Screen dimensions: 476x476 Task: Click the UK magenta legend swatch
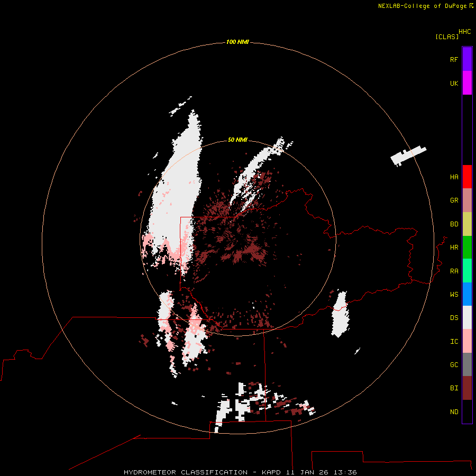(x=467, y=83)
